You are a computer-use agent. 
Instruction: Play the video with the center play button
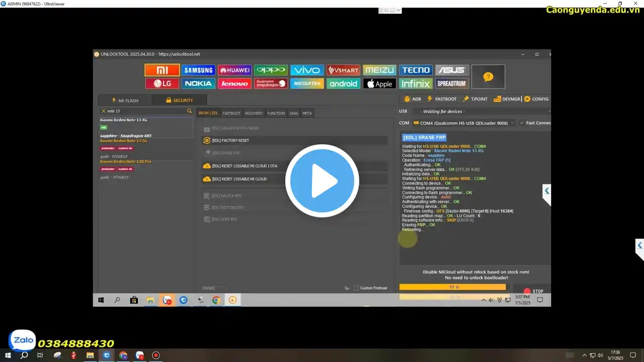[322, 181]
